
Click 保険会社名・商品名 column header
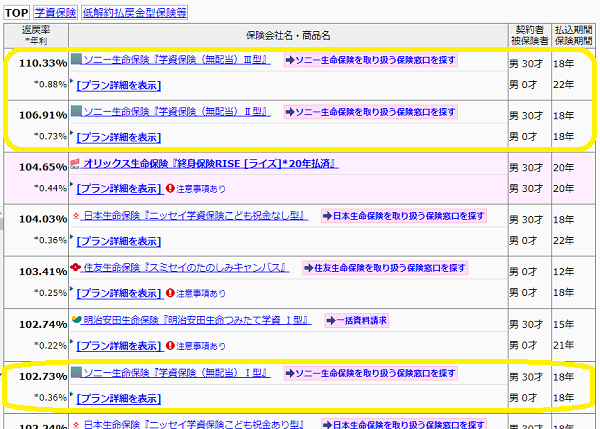click(x=288, y=36)
